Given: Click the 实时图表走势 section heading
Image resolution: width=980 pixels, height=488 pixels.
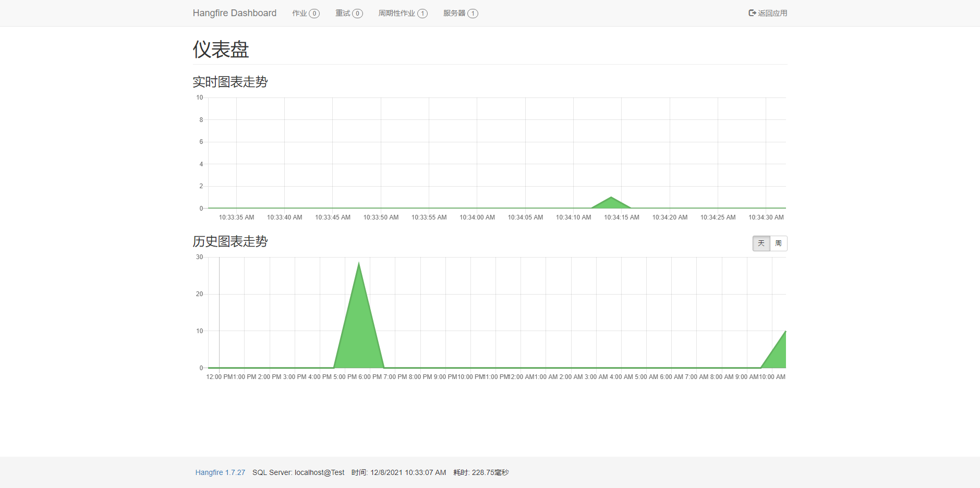Looking at the screenshot, I should [230, 82].
